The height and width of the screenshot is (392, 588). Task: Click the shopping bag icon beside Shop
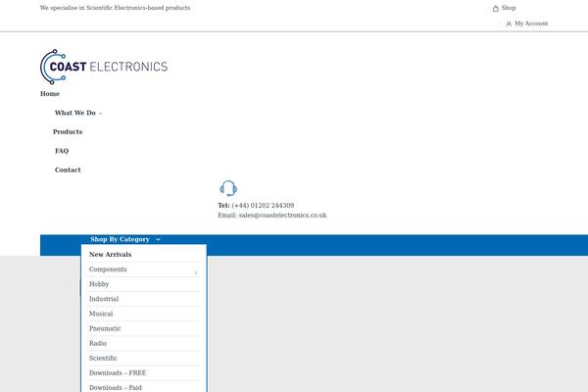click(495, 8)
